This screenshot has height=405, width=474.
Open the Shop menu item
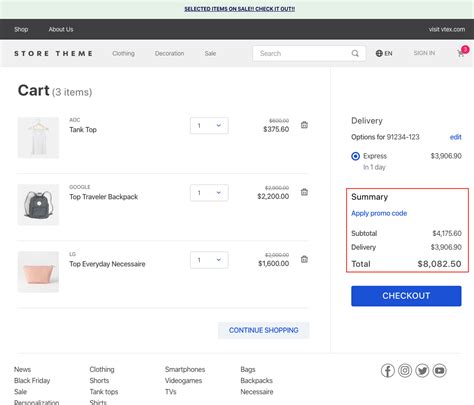coord(21,29)
